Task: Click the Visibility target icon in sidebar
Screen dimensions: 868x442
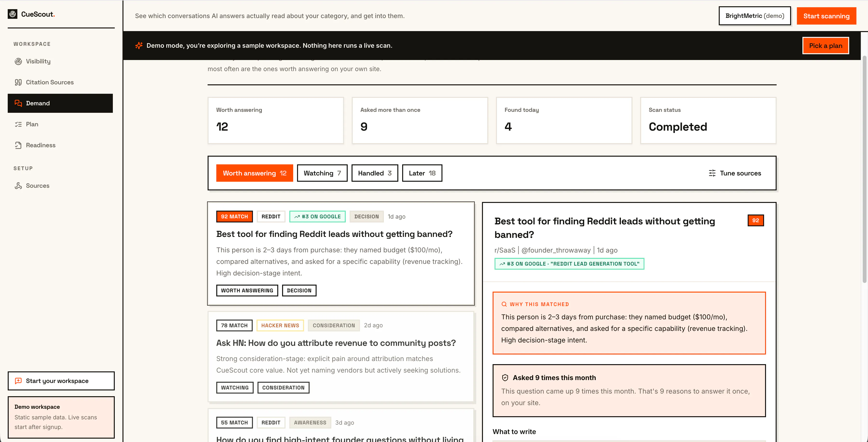Action: coord(18,61)
